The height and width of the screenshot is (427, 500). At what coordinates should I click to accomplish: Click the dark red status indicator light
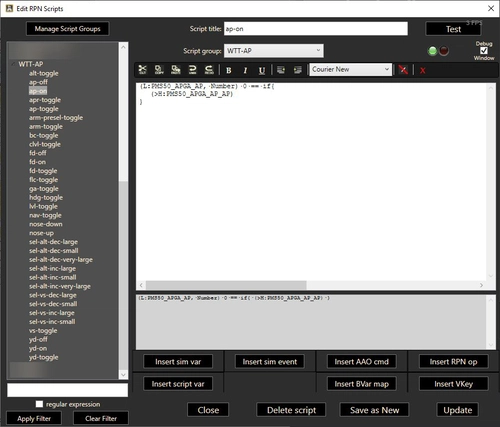tap(444, 51)
